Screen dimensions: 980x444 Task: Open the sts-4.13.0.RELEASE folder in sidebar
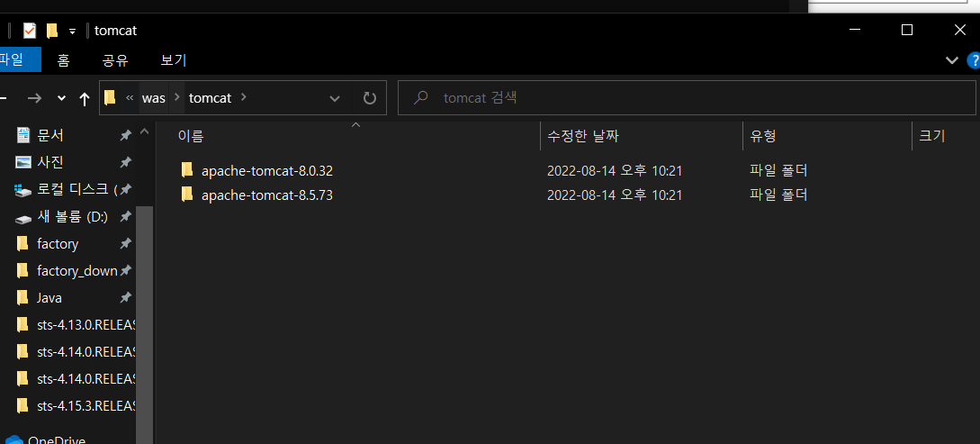[85, 325]
